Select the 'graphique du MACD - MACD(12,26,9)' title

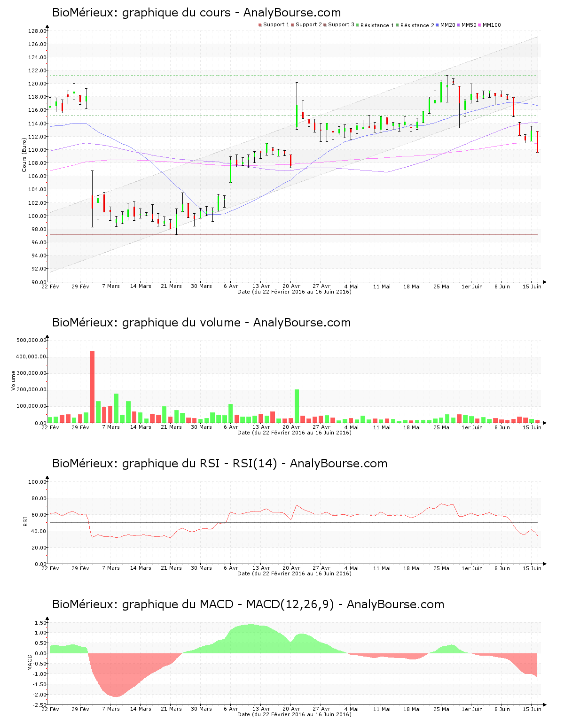click(228, 604)
